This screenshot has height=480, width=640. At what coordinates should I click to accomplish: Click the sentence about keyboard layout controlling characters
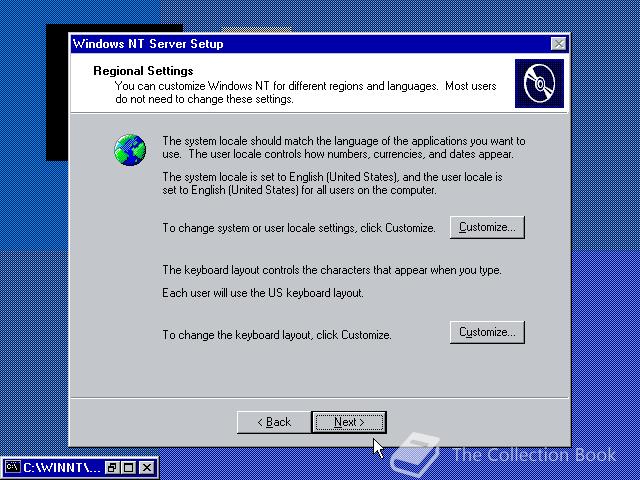[332, 270]
